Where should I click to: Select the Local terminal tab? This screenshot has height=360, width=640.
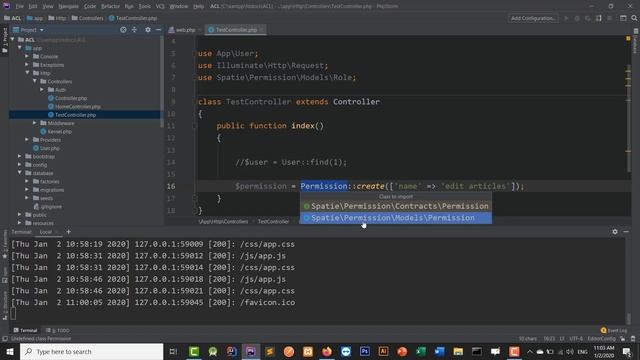point(45,232)
